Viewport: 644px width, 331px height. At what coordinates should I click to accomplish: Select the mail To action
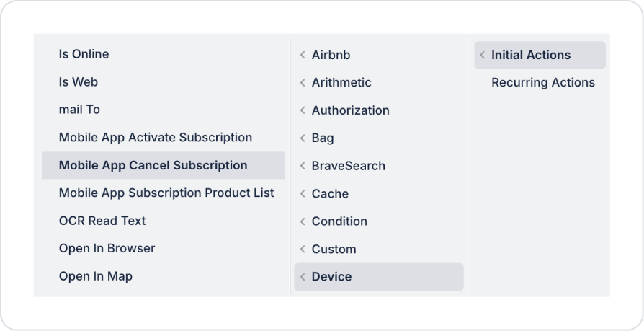point(79,110)
